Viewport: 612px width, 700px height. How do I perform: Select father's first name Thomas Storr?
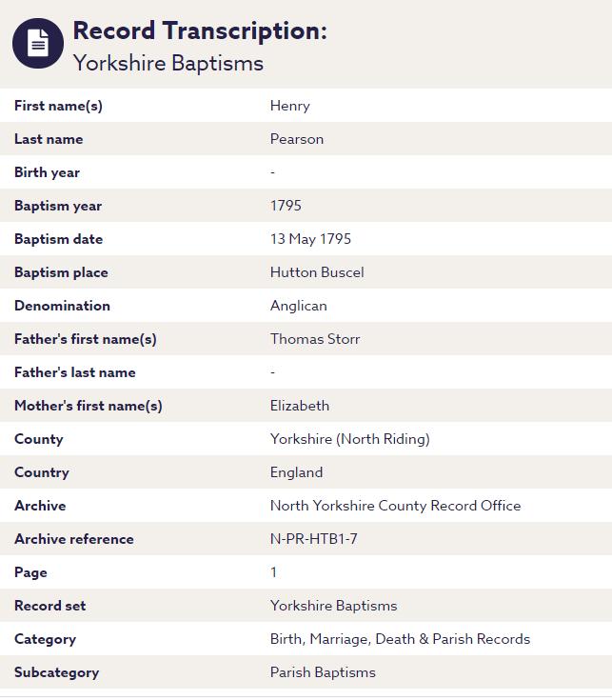coord(315,339)
